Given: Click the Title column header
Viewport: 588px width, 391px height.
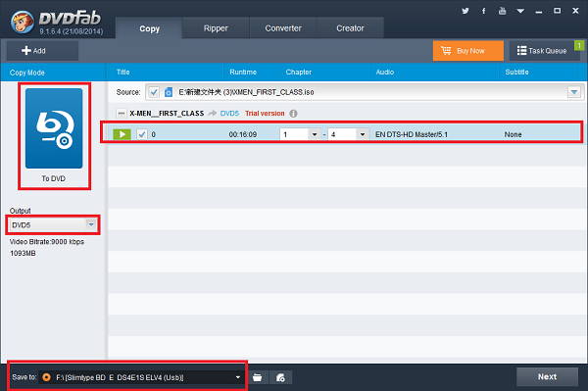Looking at the screenshot, I should pos(123,72).
